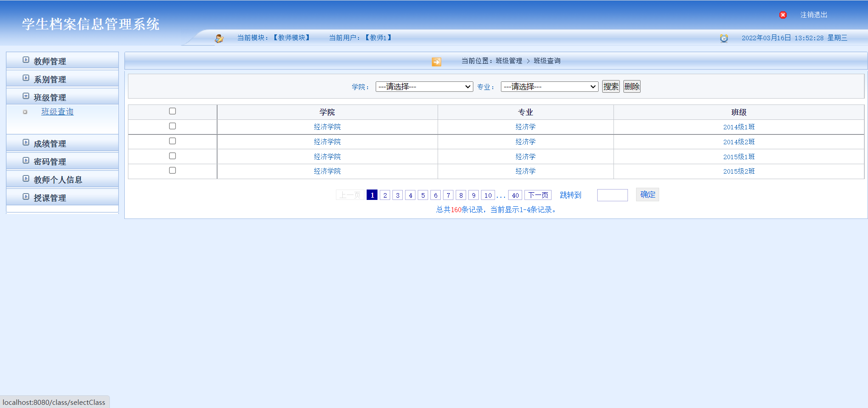Toggle the select-all checkbox in table header
868x408 pixels.
172,111
